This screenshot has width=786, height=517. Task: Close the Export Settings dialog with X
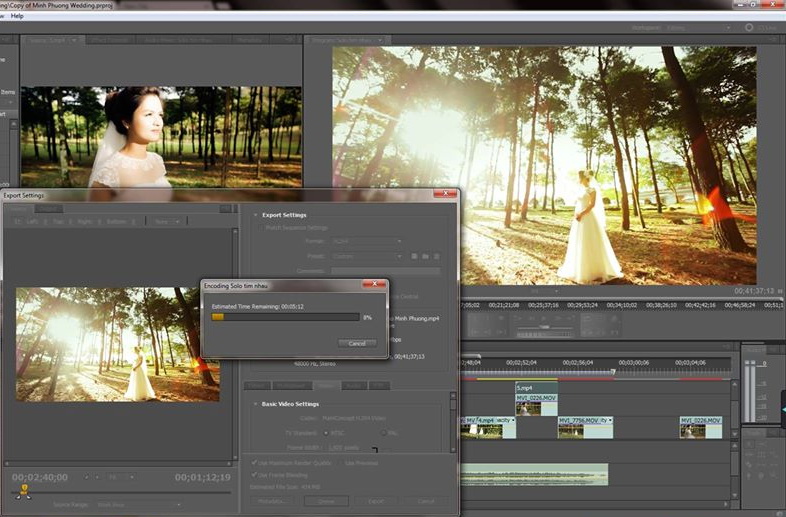coord(445,194)
